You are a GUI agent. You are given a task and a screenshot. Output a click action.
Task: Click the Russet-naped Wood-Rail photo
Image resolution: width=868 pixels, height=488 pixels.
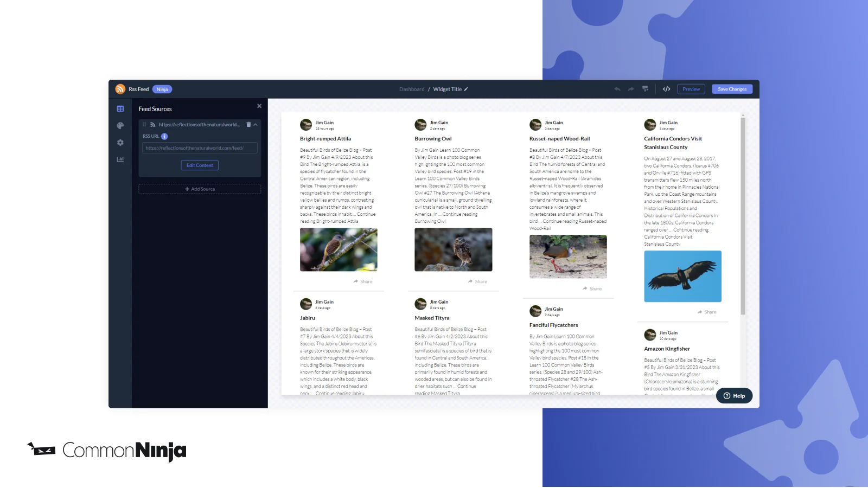pos(568,256)
